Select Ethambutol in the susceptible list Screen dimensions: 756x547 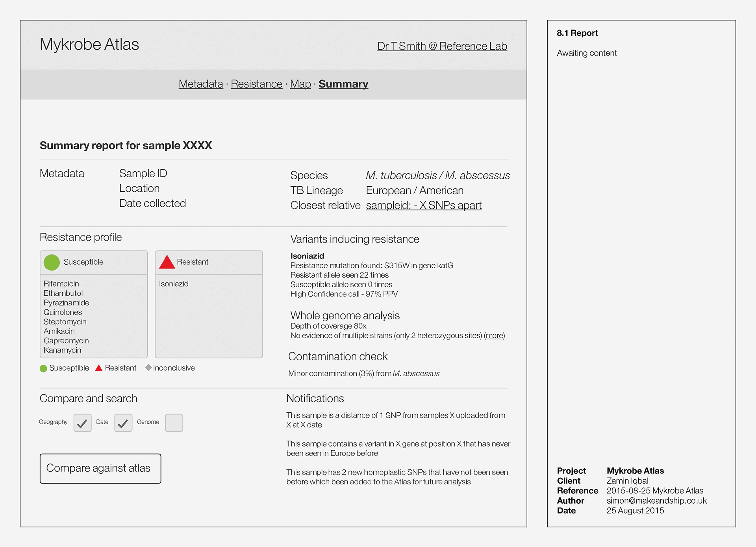coord(63,293)
